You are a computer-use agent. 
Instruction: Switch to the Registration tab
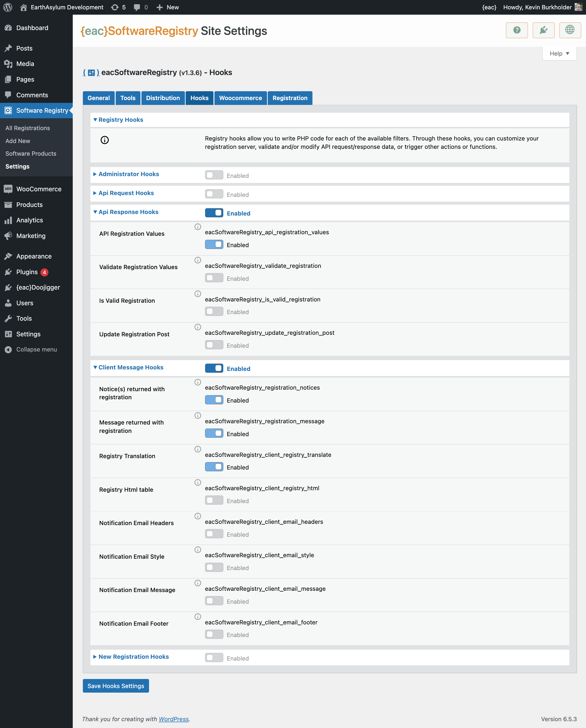(x=290, y=98)
